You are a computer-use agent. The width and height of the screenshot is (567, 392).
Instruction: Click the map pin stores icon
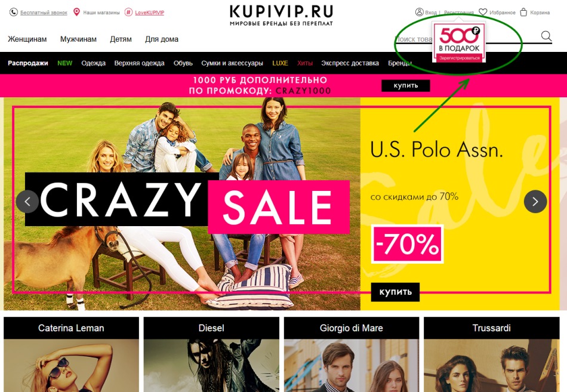[76, 13]
